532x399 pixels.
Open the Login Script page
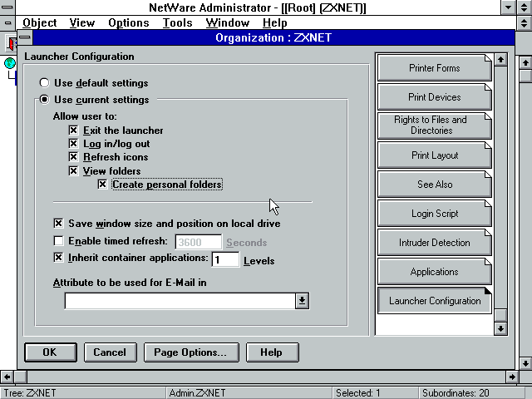(434, 214)
